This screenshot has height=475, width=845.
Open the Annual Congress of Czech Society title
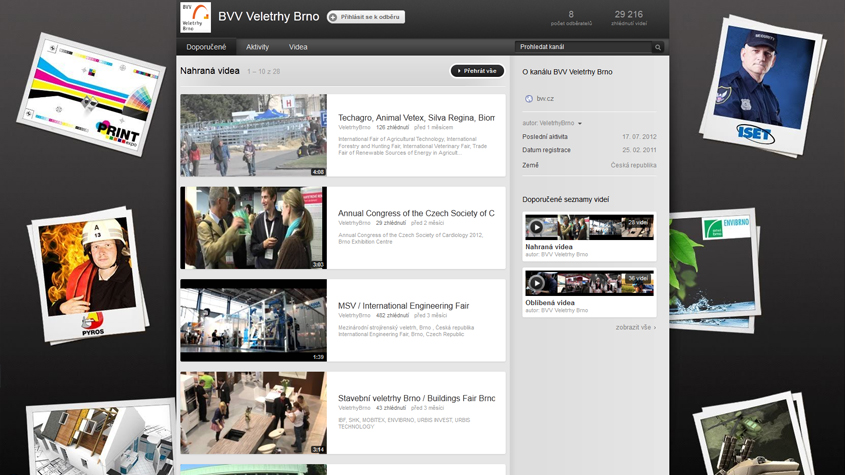pos(416,214)
